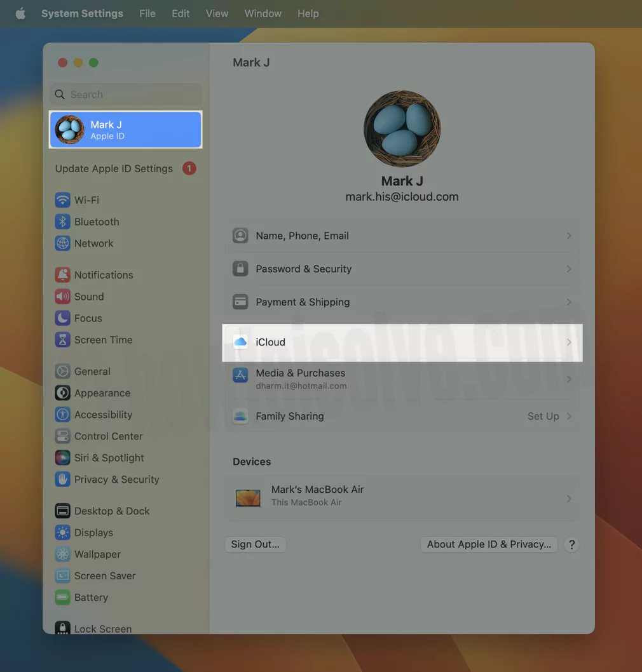Expand Payment & Shipping row chevron
The height and width of the screenshot is (672, 642).
click(569, 302)
